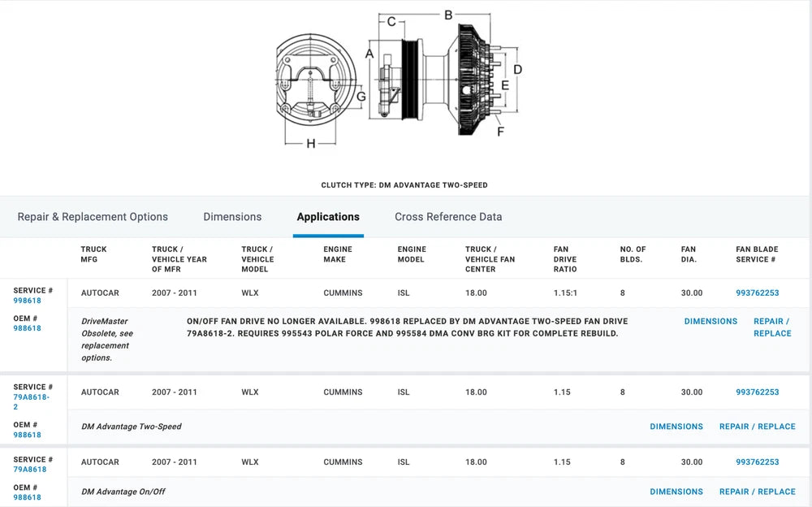Open OEM 988618 link below service 998618

click(x=28, y=328)
